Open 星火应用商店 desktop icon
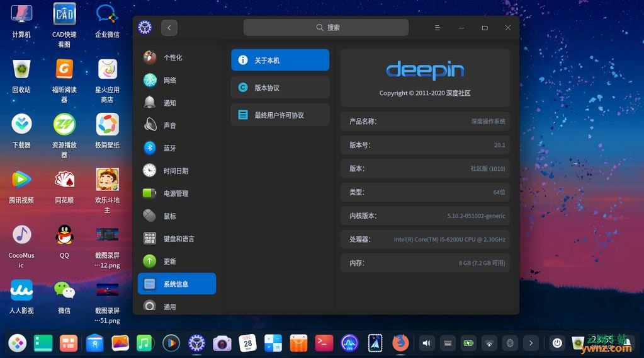Screen dimensions: 644x358 click(107, 81)
